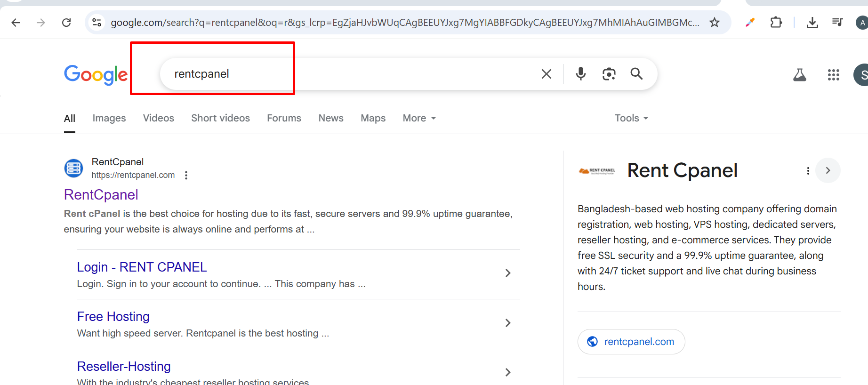Open Rent Cpanel knowledge panel more options
Screen dimensions: 868x385
[x=808, y=171]
